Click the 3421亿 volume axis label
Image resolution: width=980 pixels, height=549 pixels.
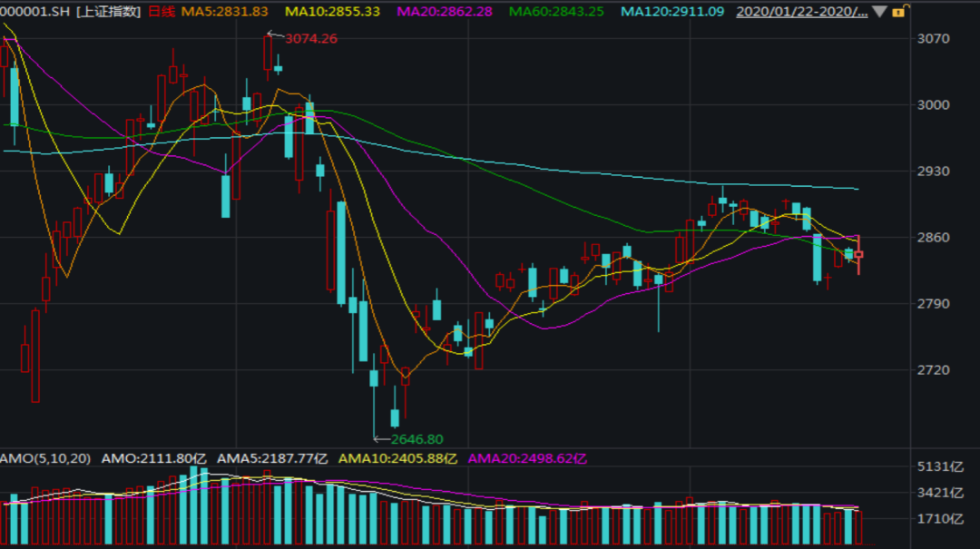[x=940, y=493]
